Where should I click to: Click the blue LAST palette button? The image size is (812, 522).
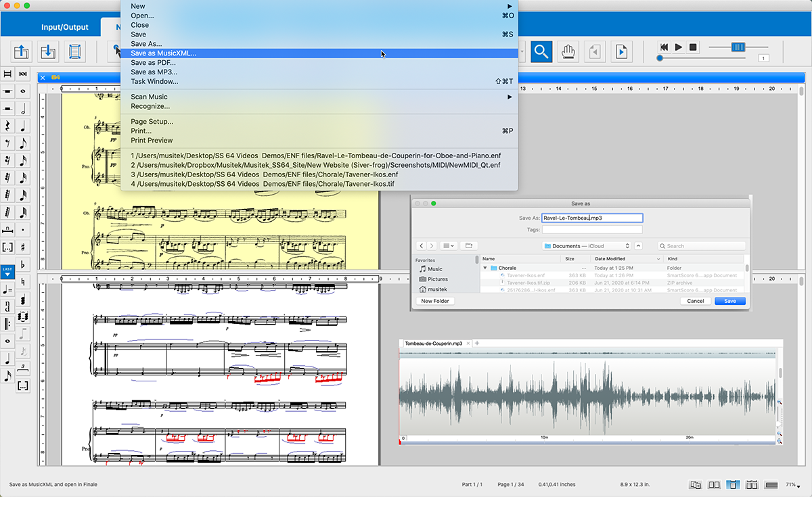pos(7,272)
